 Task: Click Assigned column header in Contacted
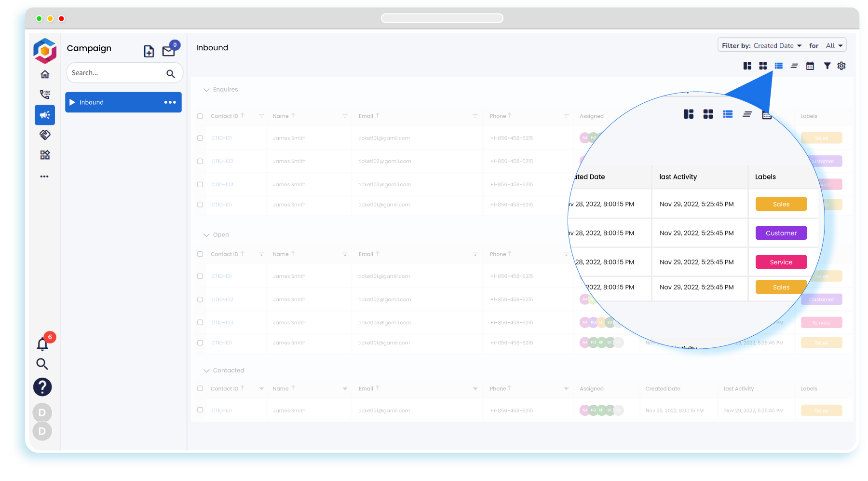coord(592,389)
